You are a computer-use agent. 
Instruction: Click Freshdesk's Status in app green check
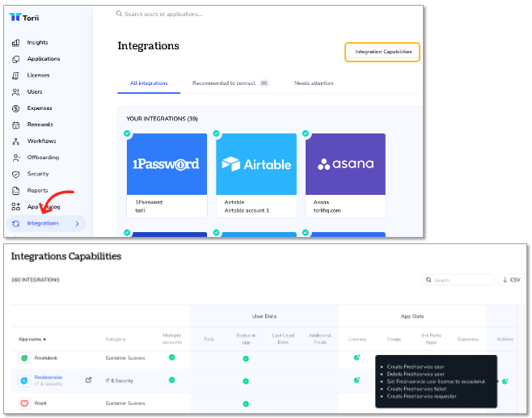246,359
